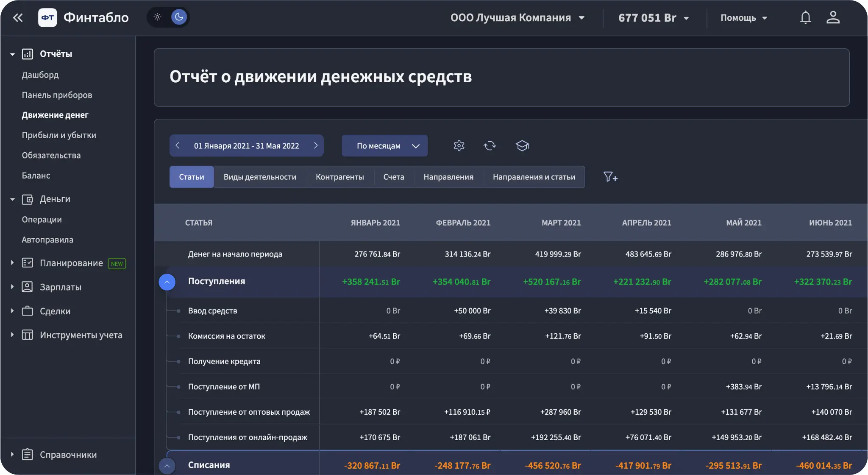Select the Статьи tab

click(x=192, y=177)
